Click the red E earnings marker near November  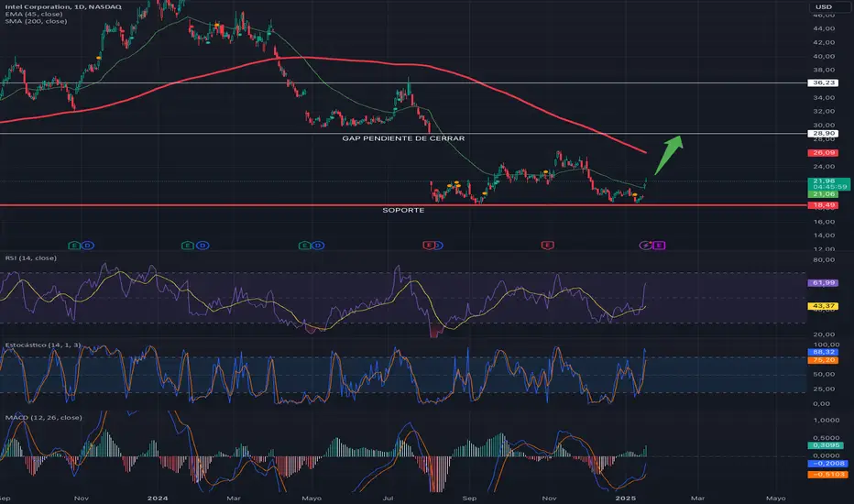click(547, 246)
